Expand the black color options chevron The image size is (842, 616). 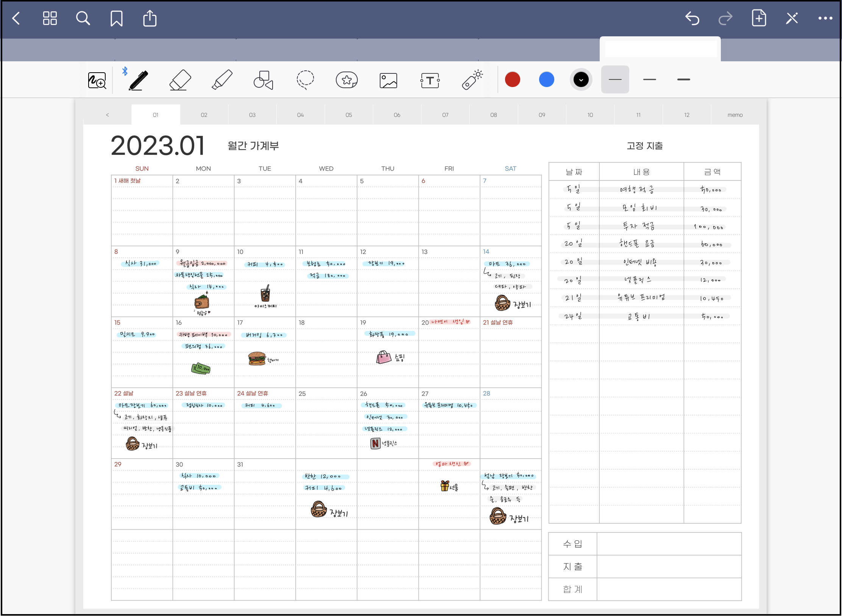point(581,80)
